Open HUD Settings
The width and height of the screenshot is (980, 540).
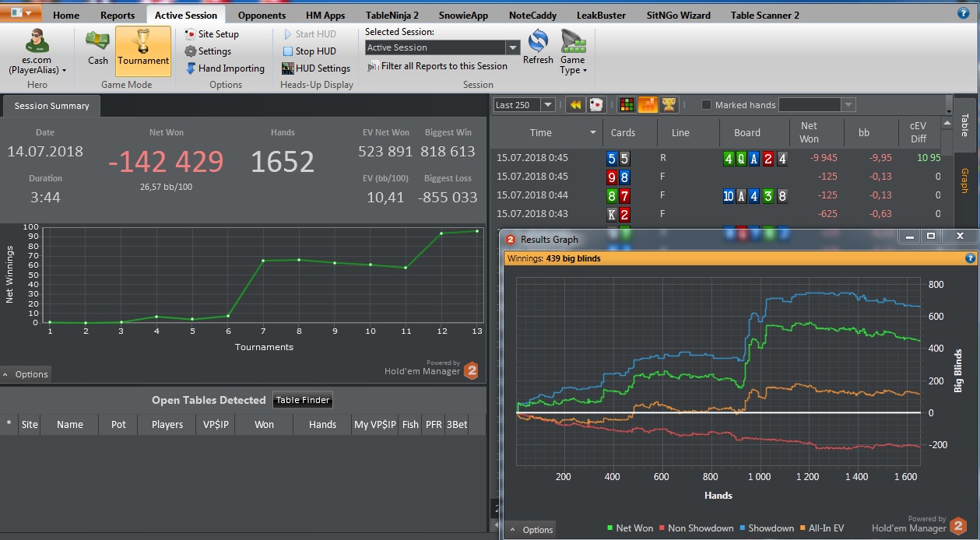click(x=316, y=68)
